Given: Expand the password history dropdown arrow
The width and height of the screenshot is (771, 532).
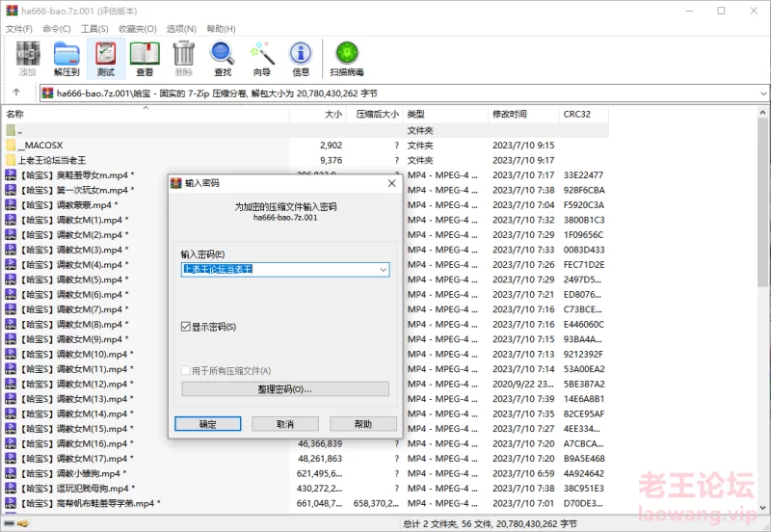Looking at the screenshot, I should 383,270.
